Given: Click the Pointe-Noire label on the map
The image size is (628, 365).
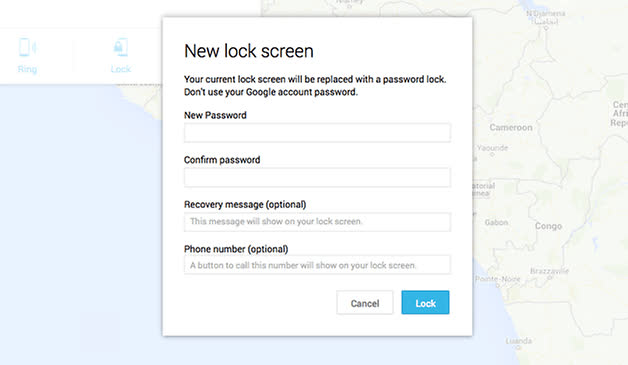Looking at the screenshot, I should pos(497,279).
